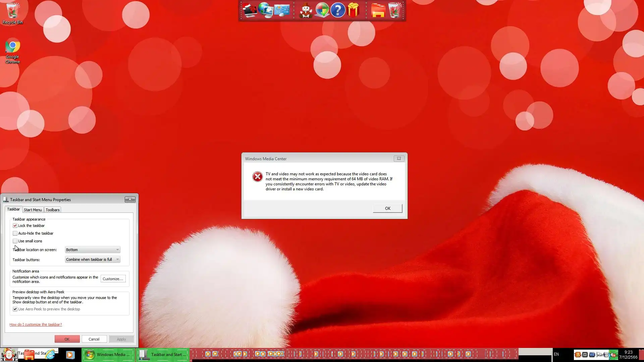Click the blue question mark help icon
Image resolution: width=644 pixels, height=362 pixels.
pos(338,10)
